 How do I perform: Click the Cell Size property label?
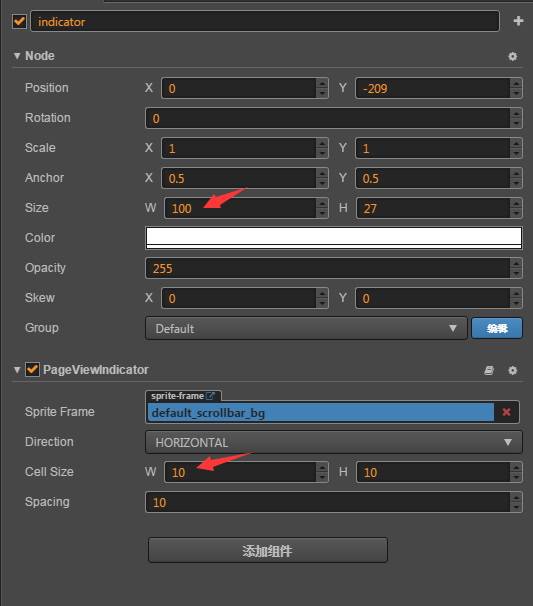pos(49,472)
